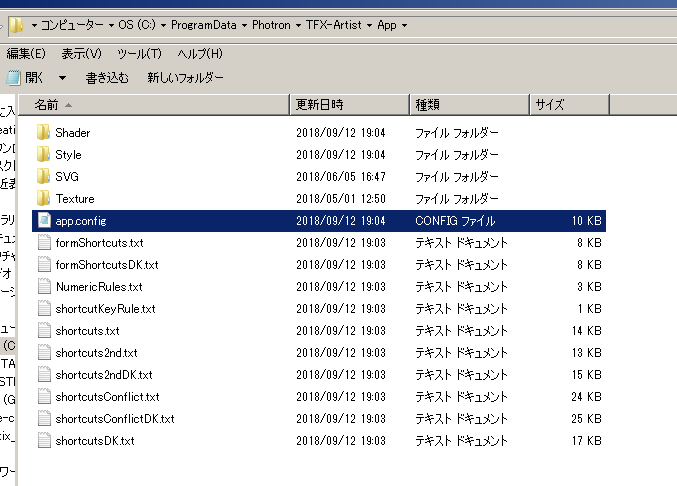The image size is (677, 486).
Task: Open the ヘルプ(H) menu
Action: pyautogui.click(x=200, y=54)
